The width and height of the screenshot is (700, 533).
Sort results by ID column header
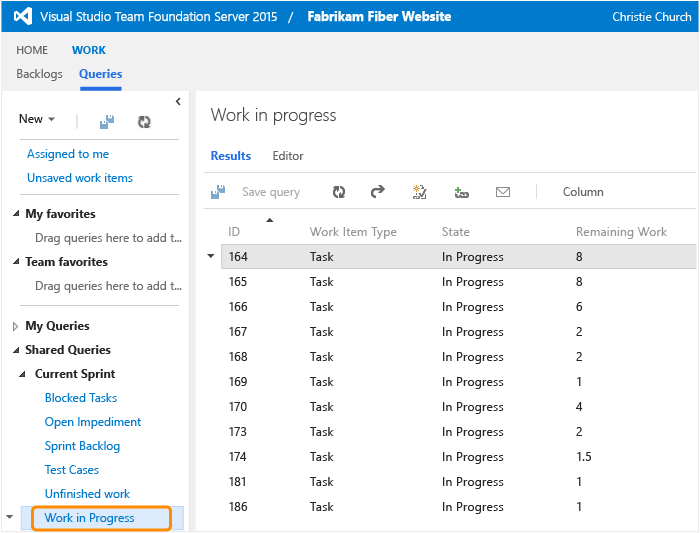point(234,232)
